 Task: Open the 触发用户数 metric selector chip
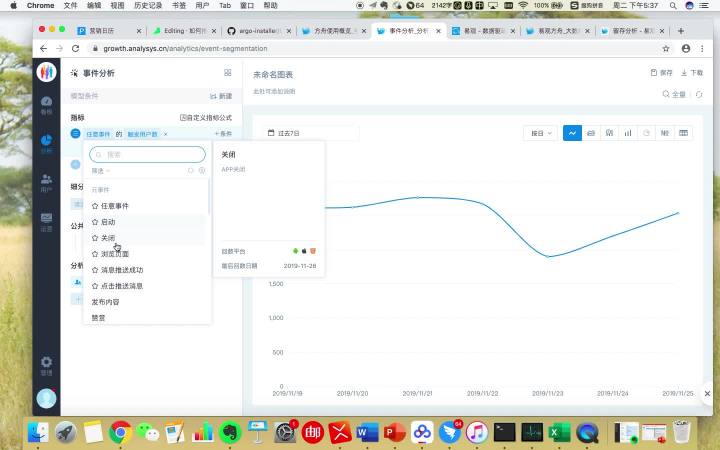point(142,134)
